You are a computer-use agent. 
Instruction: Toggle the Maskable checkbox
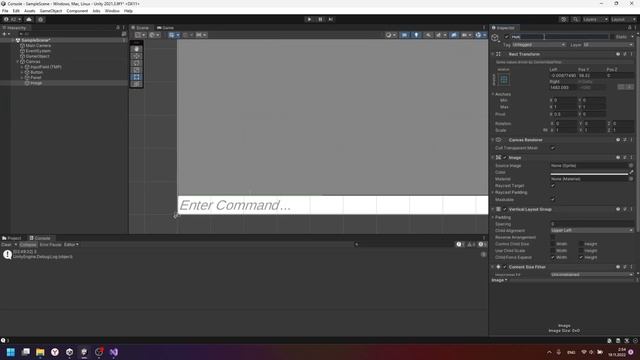[x=553, y=200]
